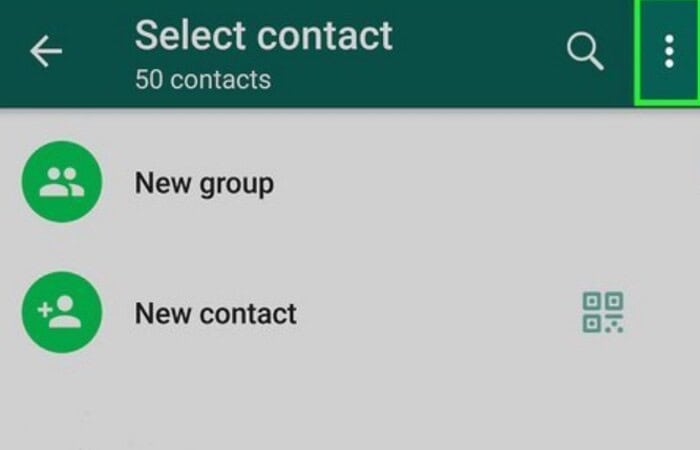Click the blank header space before the magnifier
Image resolution: width=700 pixels, height=450 pixels.
478,51
